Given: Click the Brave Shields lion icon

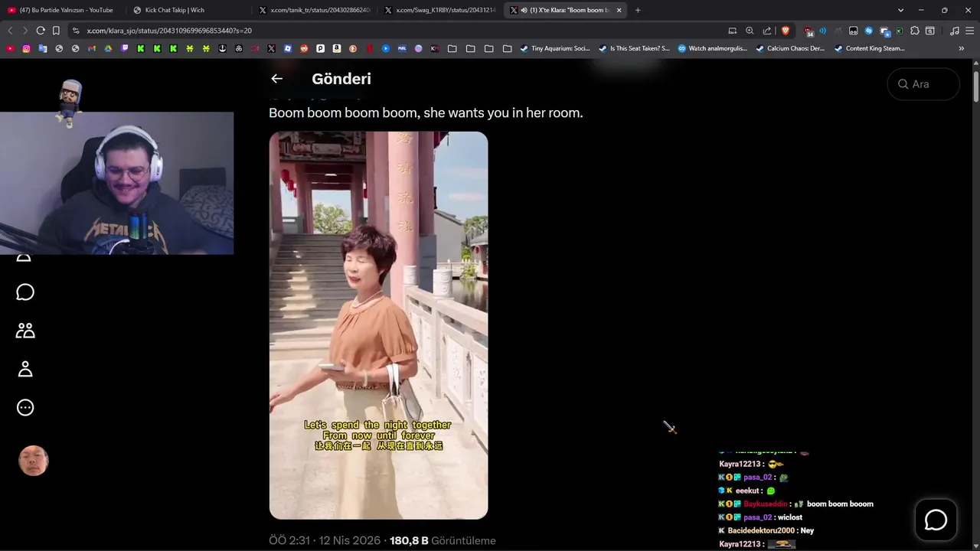Looking at the screenshot, I should coord(786,31).
